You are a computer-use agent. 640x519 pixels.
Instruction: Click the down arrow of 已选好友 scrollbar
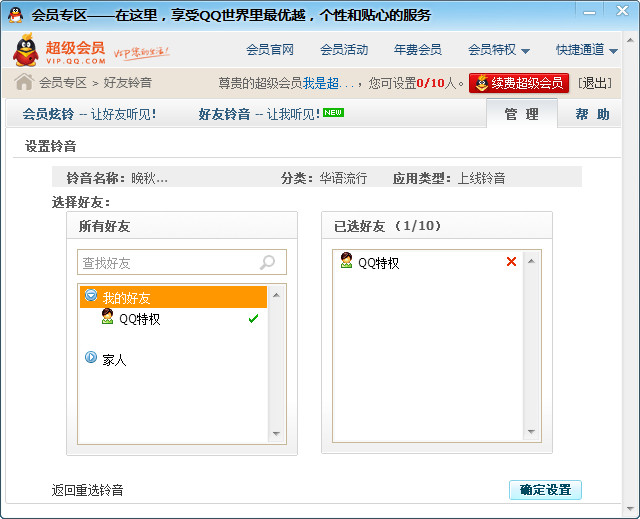(531, 432)
